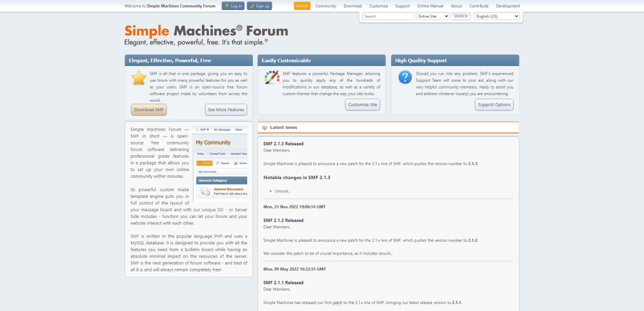Open the Customize menu
Viewport: 644px width, 311px height.
(x=378, y=6)
